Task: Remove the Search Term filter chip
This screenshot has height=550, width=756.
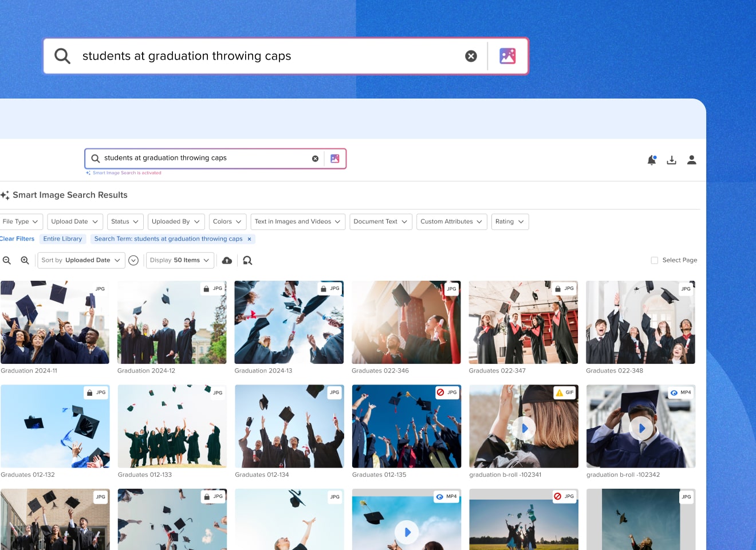Action: 249,239
